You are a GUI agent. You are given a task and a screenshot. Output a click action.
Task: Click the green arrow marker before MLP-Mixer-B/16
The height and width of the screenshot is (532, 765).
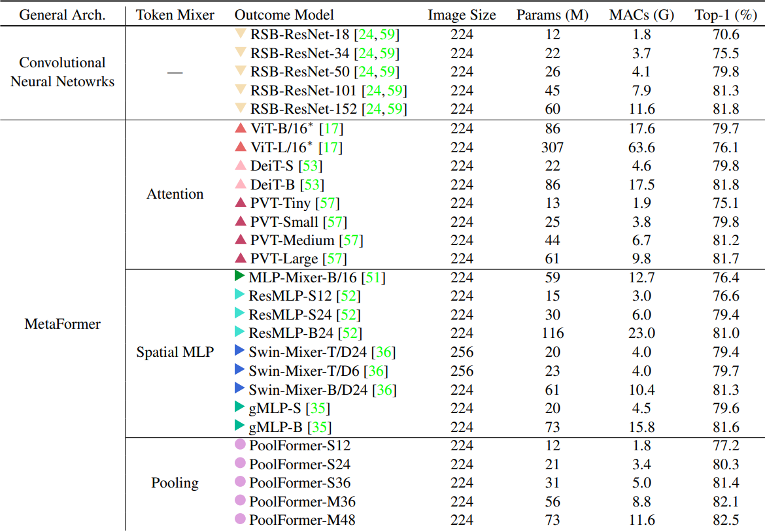[239, 276]
